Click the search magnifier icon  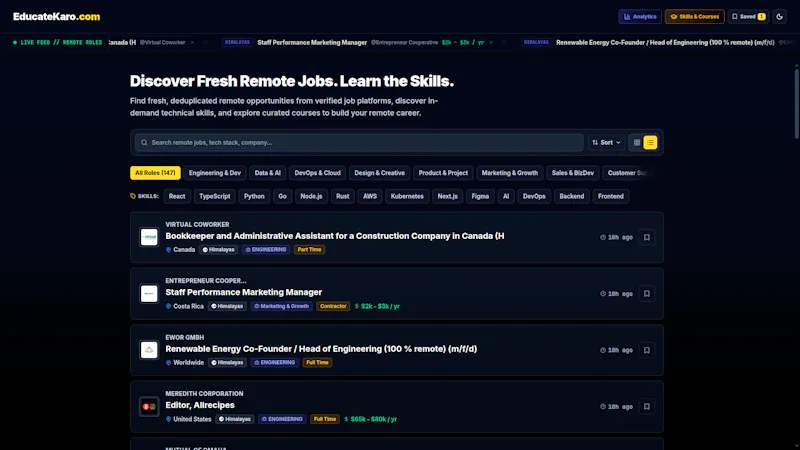point(144,142)
